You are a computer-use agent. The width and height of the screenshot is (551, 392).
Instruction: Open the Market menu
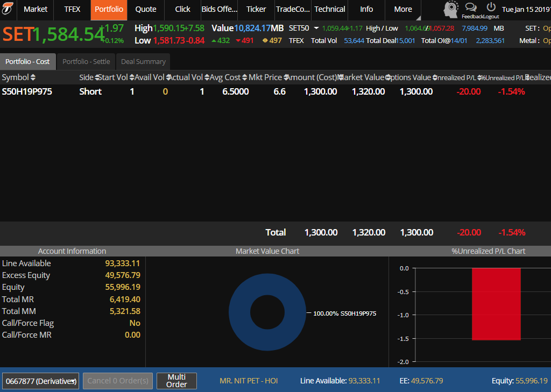[36, 9]
